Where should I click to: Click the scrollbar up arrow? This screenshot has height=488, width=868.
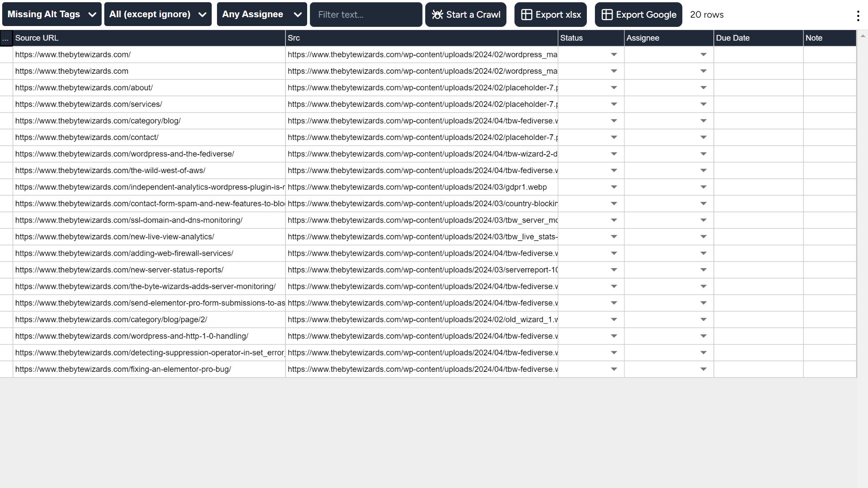tap(862, 37)
